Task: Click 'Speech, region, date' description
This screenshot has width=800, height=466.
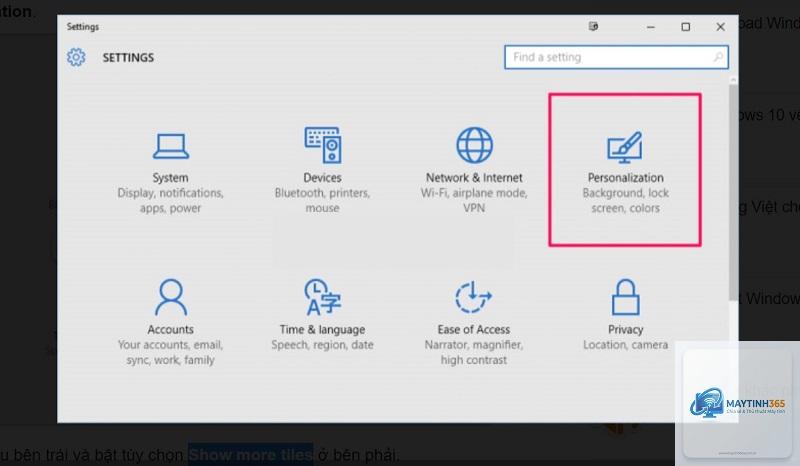Action: pos(322,345)
